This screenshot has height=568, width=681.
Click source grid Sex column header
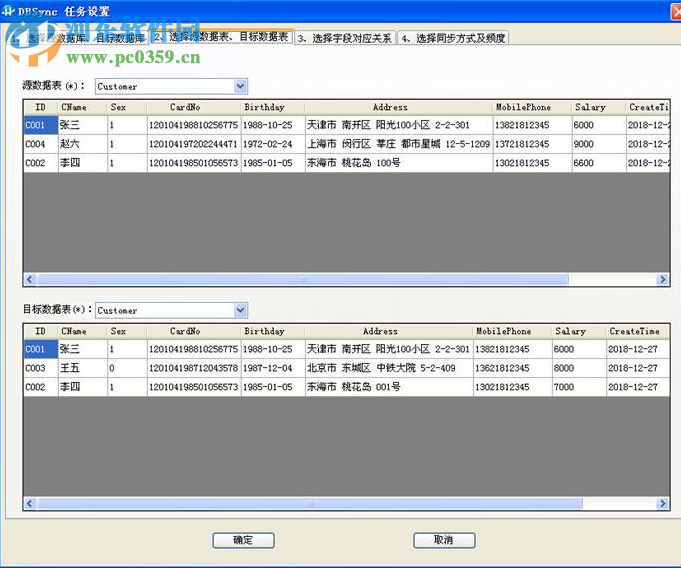coord(127,107)
